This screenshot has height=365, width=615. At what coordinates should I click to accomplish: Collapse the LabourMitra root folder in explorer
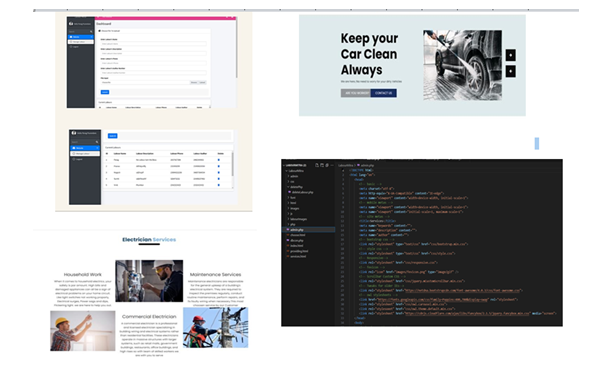pyautogui.click(x=296, y=171)
